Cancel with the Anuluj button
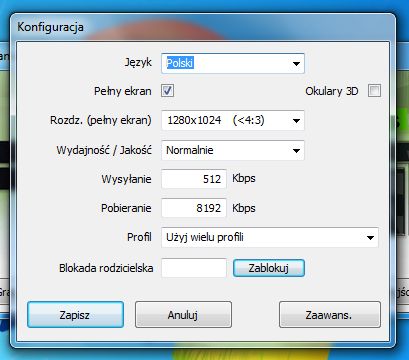This screenshot has height=360, width=409. (x=183, y=315)
